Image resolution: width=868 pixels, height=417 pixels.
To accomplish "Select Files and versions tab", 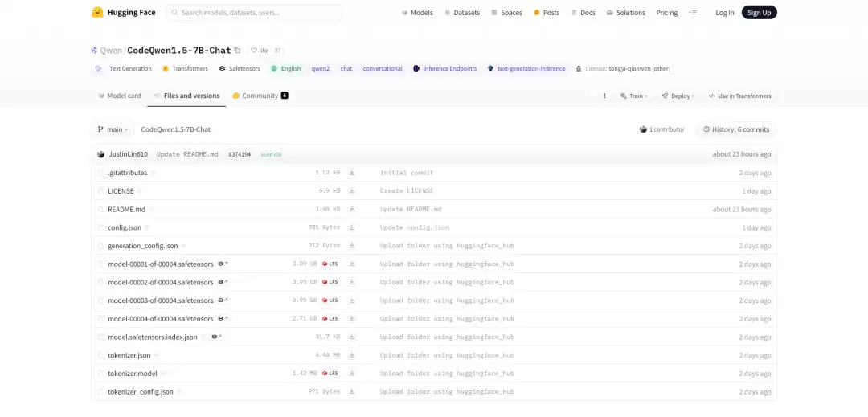I will click(x=186, y=96).
